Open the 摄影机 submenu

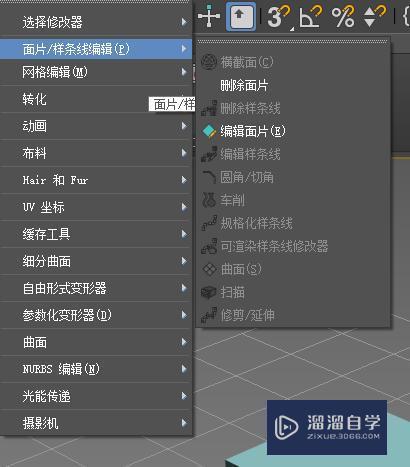pos(96,423)
